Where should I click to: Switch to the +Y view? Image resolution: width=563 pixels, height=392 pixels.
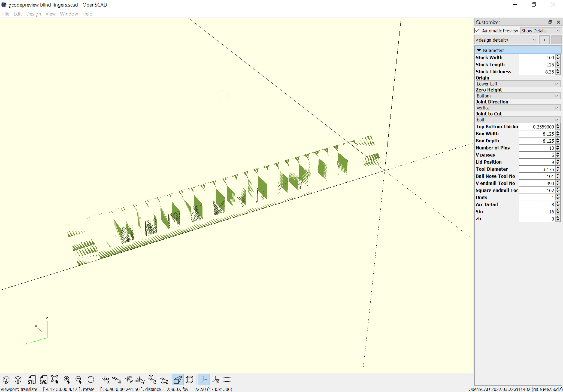(x=129, y=379)
